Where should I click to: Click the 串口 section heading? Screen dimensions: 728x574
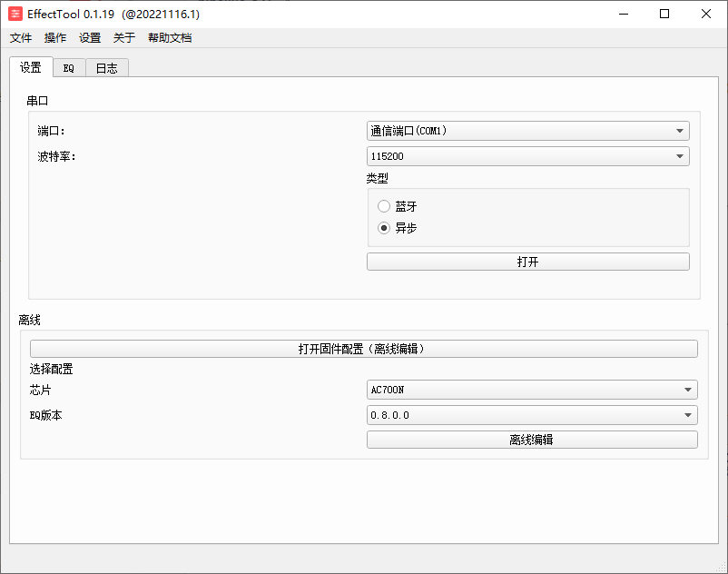click(37, 101)
